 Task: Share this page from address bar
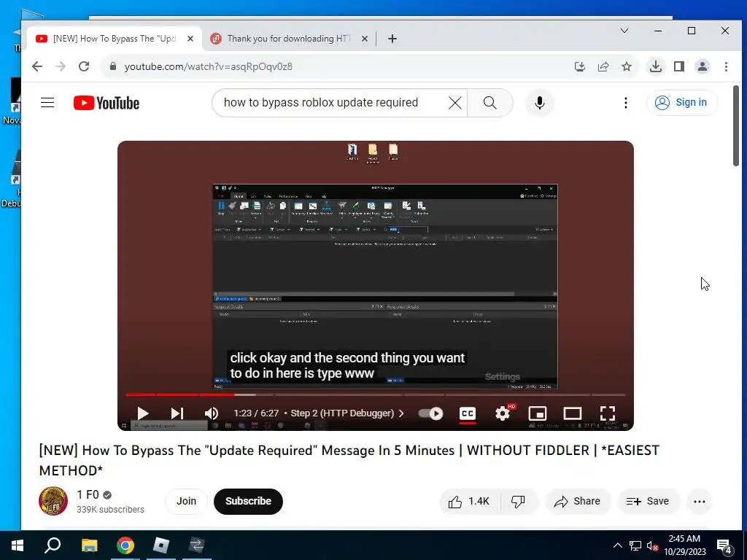point(603,66)
